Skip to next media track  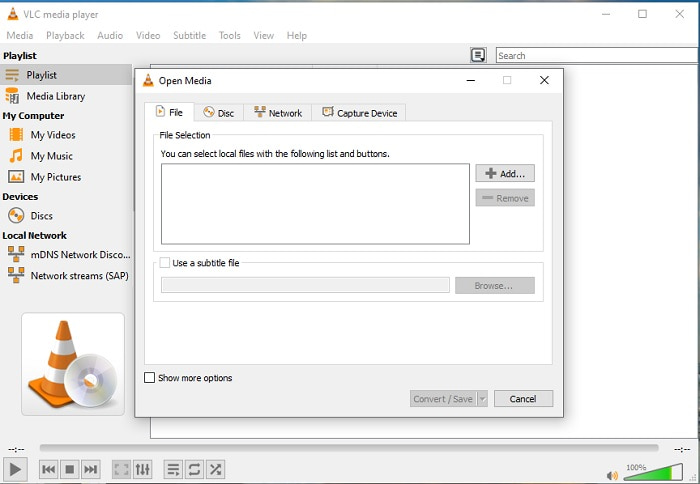[x=91, y=469]
